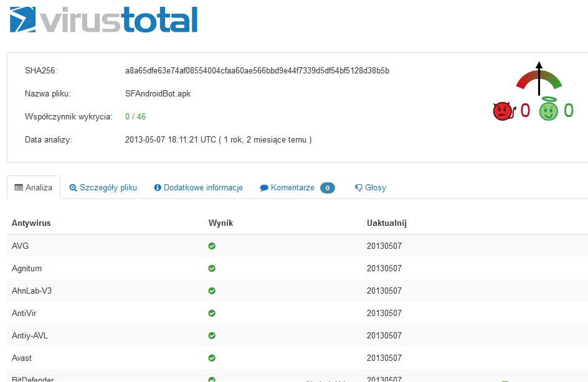Click the update date 20130507 in Antiy-AVL row
Screen dimensions: 588x382
pyautogui.click(x=384, y=335)
